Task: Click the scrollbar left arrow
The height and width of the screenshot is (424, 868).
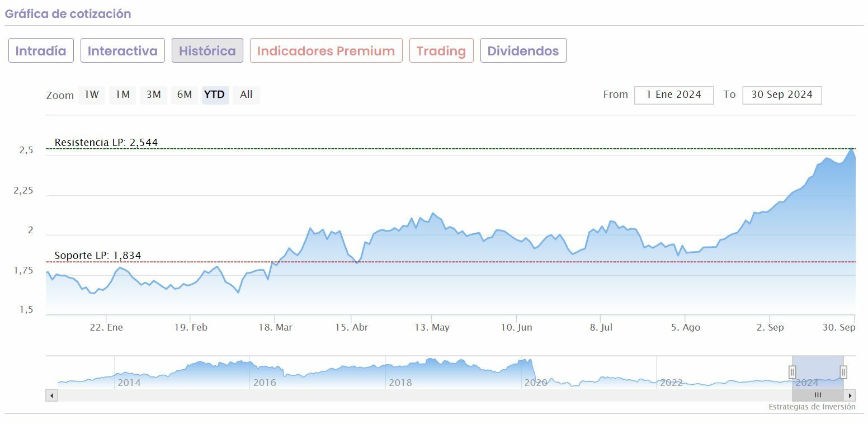Action: tap(51, 395)
